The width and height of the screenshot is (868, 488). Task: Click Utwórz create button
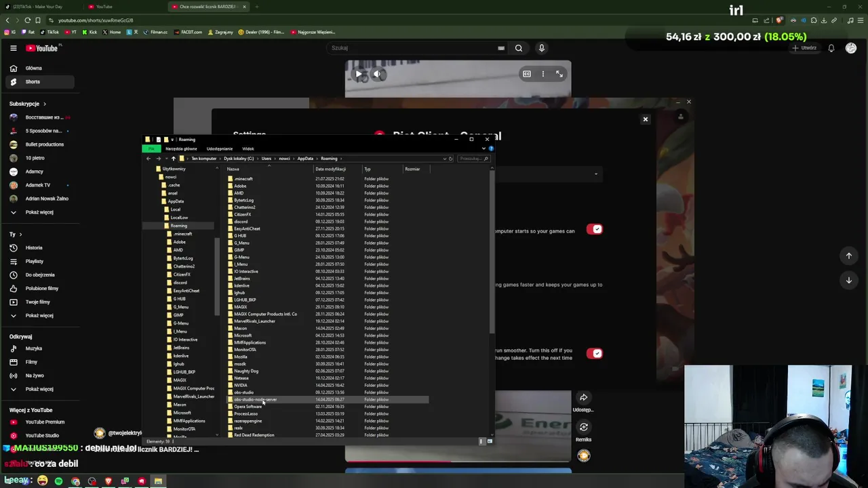[x=804, y=48]
